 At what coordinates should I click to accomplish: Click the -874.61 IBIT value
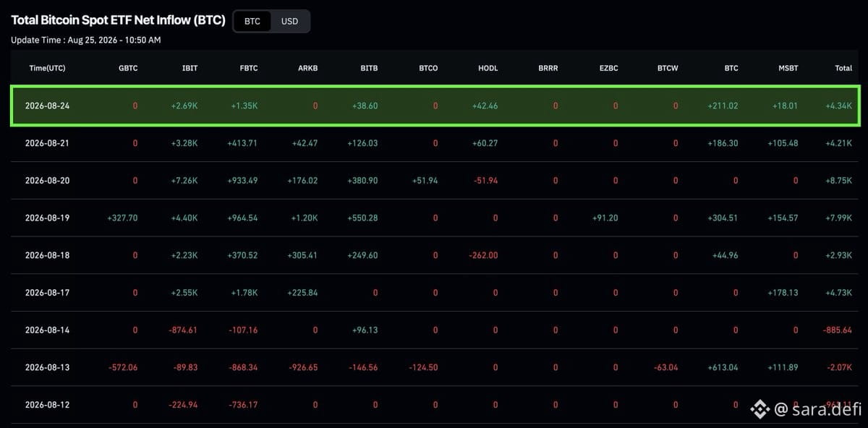point(182,330)
